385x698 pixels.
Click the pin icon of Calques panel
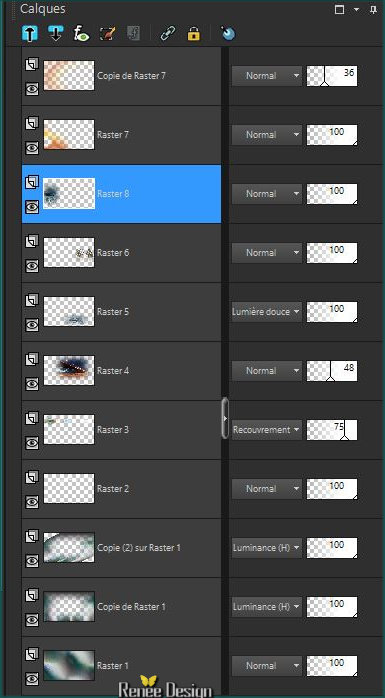pyautogui.click(x=373, y=9)
